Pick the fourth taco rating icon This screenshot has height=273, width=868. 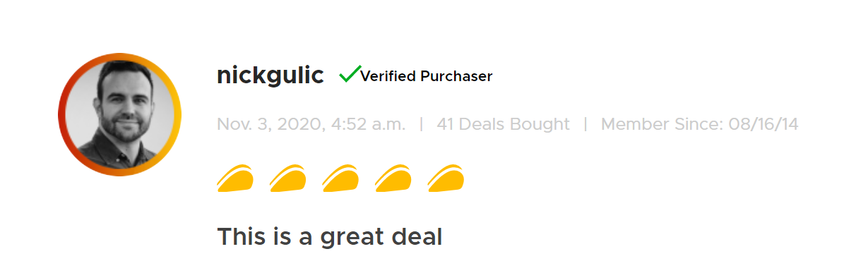pos(393,178)
